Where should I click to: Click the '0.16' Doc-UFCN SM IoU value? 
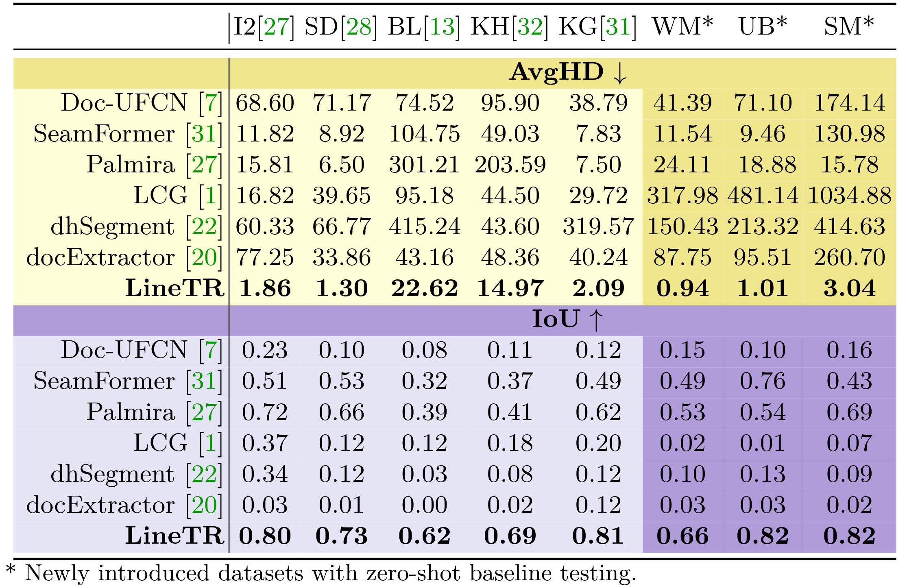849,350
